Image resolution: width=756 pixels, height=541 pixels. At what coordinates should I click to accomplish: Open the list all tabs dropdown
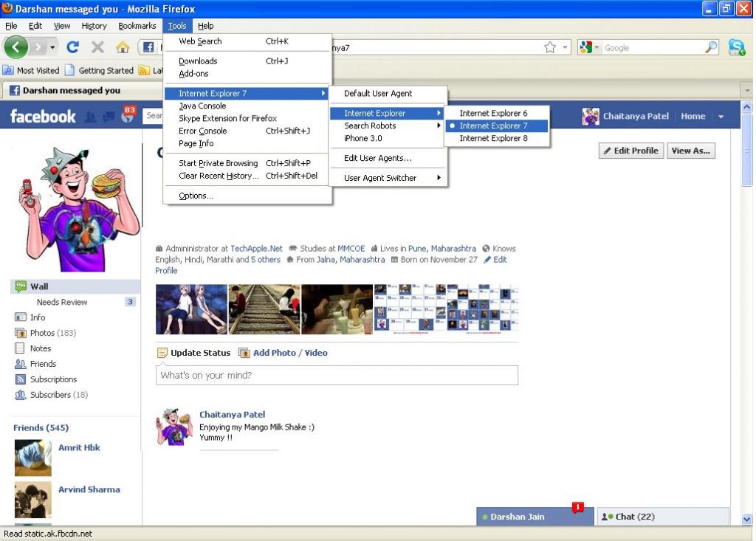tap(747, 90)
